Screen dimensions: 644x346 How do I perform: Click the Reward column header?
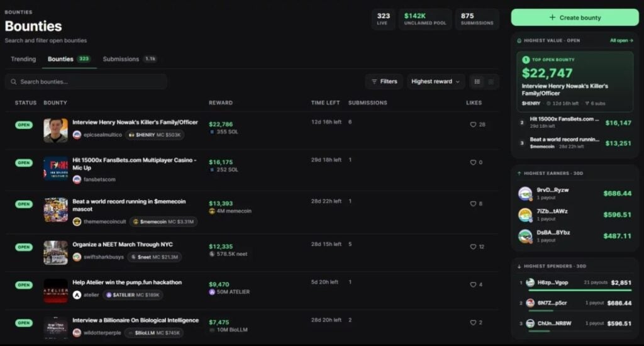221,103
